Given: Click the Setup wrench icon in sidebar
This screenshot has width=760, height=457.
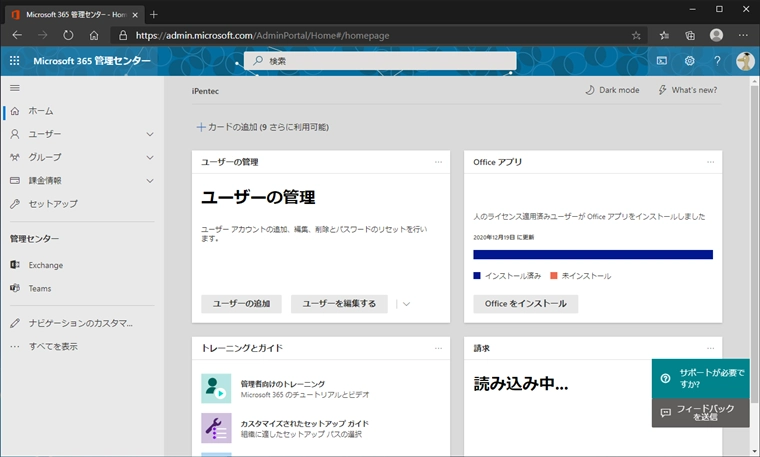Looking at the screenshot, I should pos(15,204).
